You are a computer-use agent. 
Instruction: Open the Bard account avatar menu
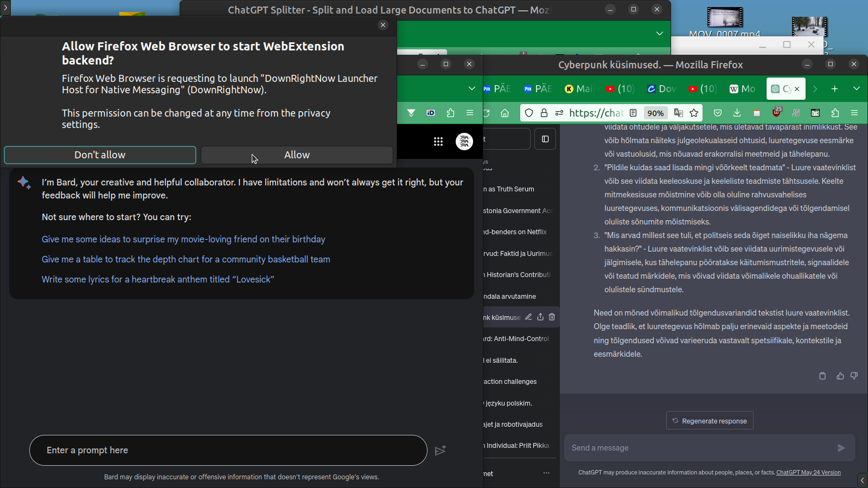(464, 142)
